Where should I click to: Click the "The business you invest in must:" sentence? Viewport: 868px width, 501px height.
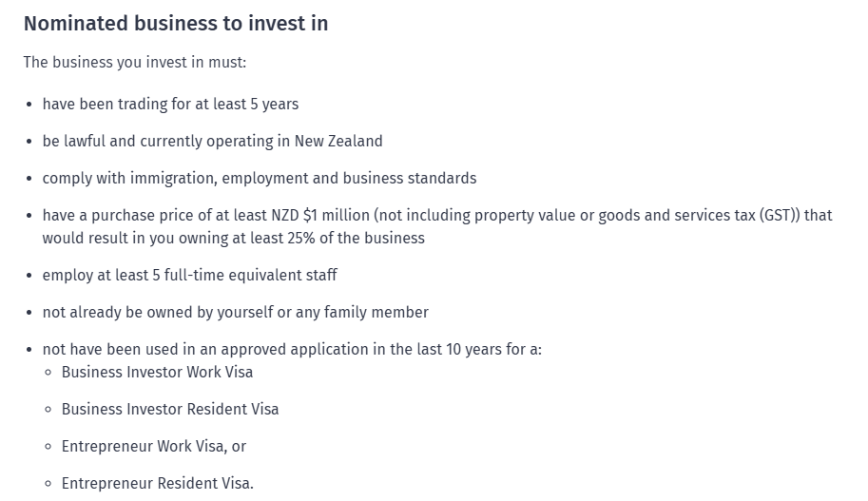[x=135, y=62]
